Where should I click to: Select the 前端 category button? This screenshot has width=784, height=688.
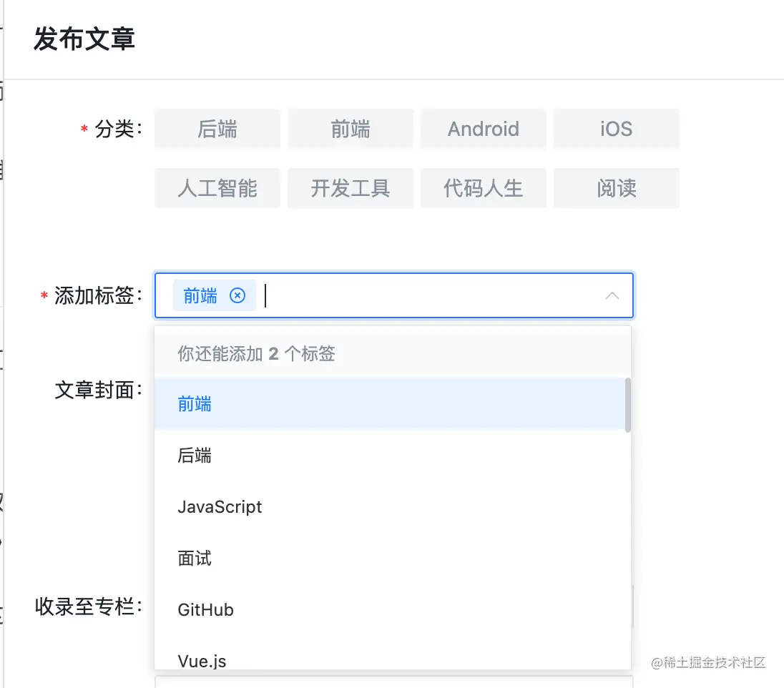pyautogui.click(x=351, y=129)
